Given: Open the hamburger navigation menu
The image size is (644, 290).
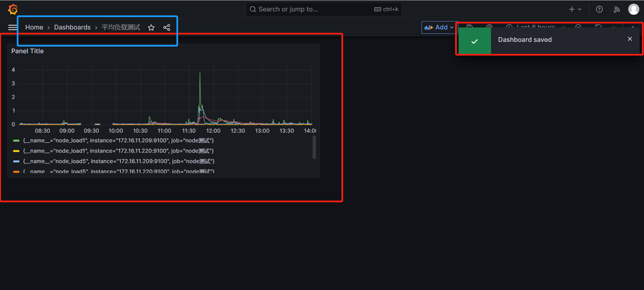Looking at the screenshot, I should (x=12, y=27).
